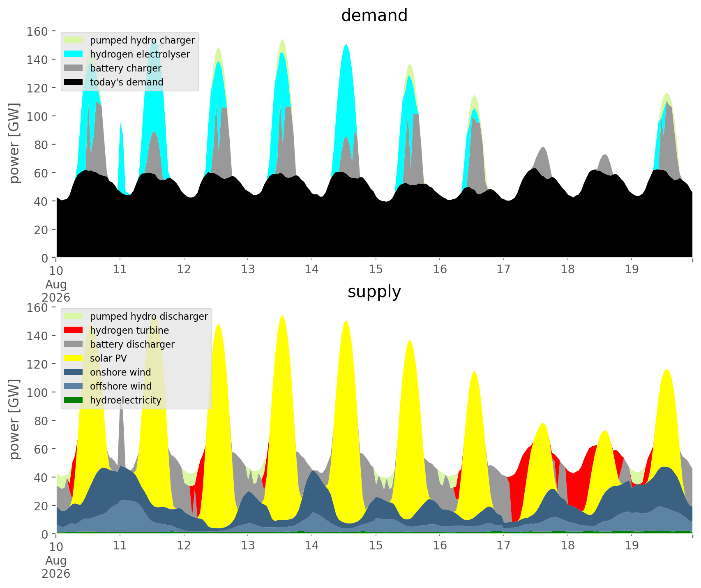
Task: Pick the light blue offshore wind swatch
Action: coord(74,386)
